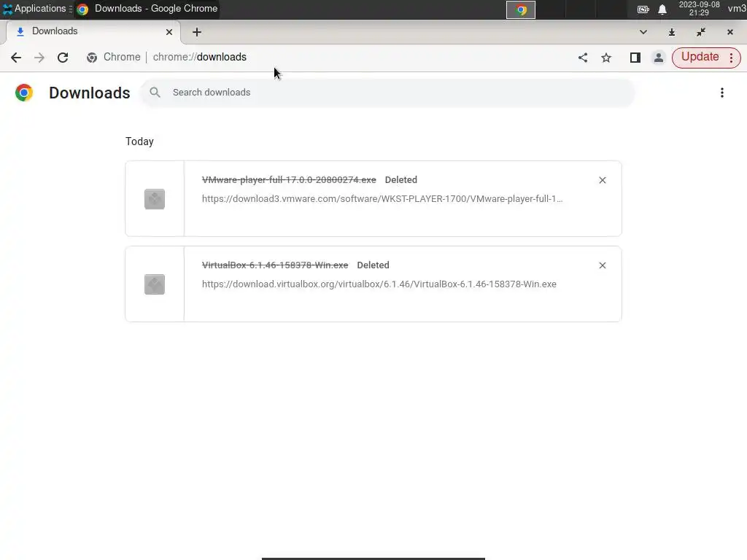Open the VMware download URL link
Screen dimensions: 747x560
click(382, 198)
